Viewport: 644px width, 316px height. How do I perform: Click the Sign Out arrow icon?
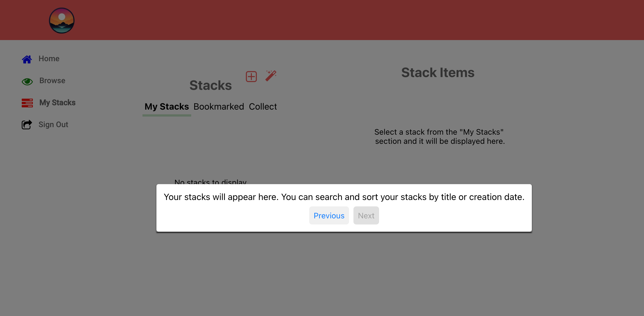27,125
